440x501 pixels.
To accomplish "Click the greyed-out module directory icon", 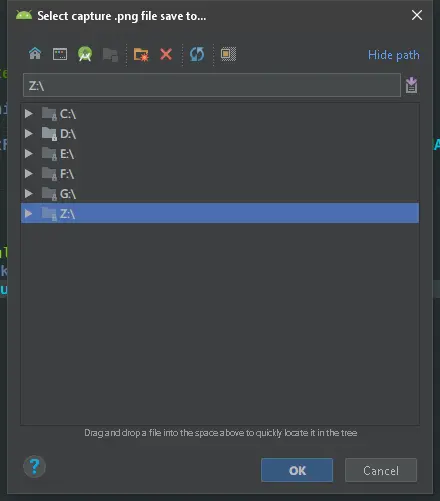I will click(110, 55).
